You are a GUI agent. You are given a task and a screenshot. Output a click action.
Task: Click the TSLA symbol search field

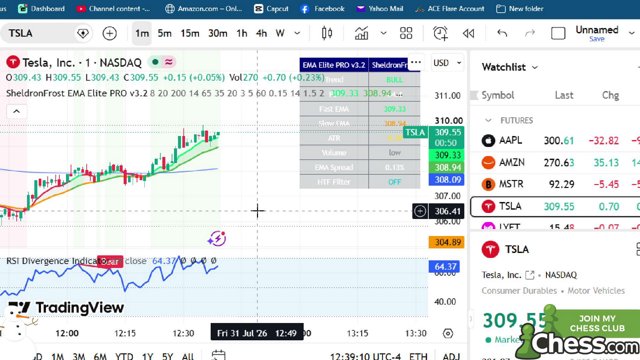(x=38, y=33)
